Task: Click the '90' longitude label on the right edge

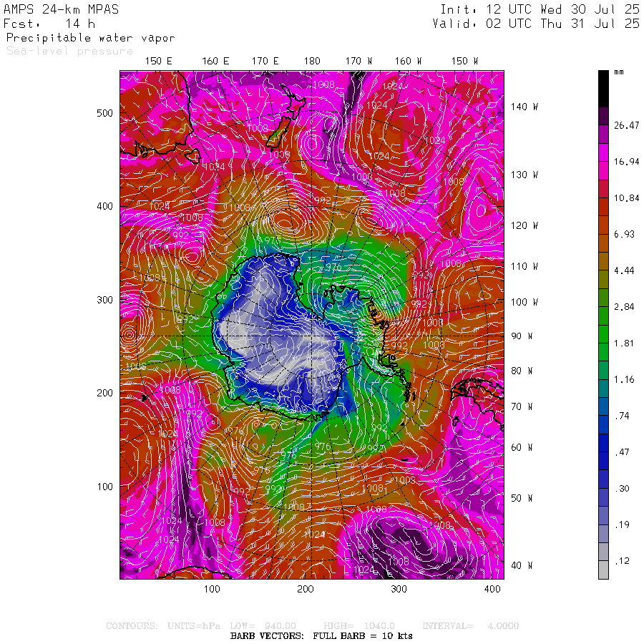Action: (x=522, y=336)
